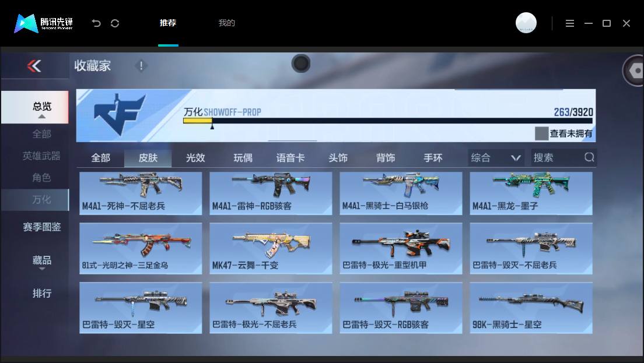Open the M4A1-黑龙-墨子 skin card
The width and height of the screenshot is (644, 363).
coord(531,193)
